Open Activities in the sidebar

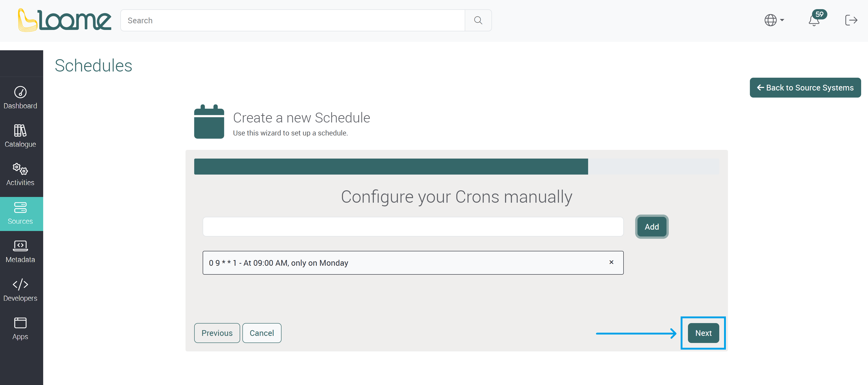click(21, 175)
